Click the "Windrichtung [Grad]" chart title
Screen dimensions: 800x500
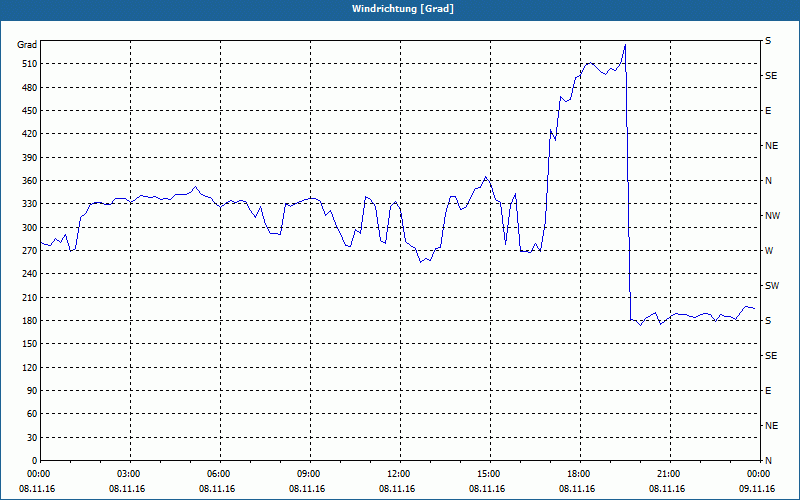pyautogui.click(x=403, y=9)
